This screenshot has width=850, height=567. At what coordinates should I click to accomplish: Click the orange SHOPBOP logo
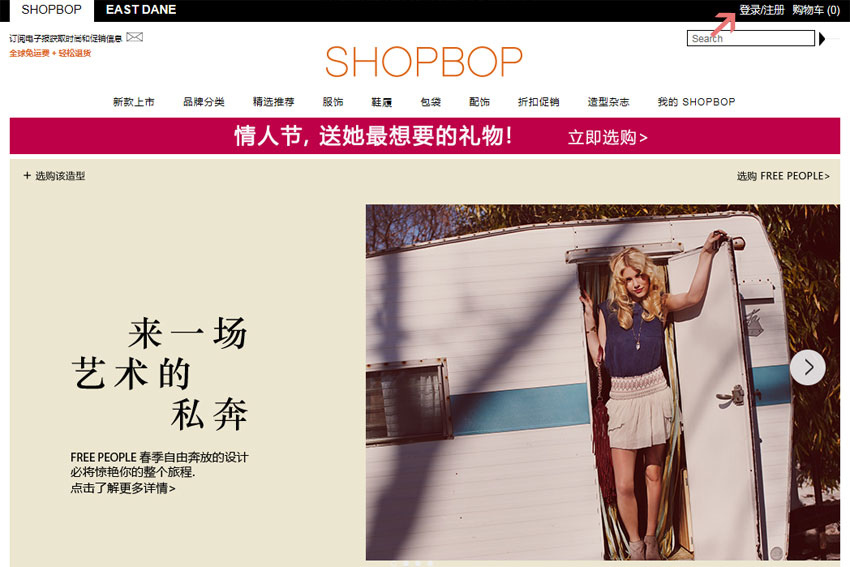[x=424, y=61]
